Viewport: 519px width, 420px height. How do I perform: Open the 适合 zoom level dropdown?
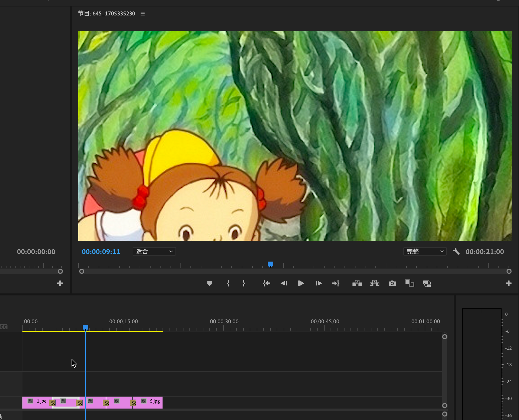154,251
